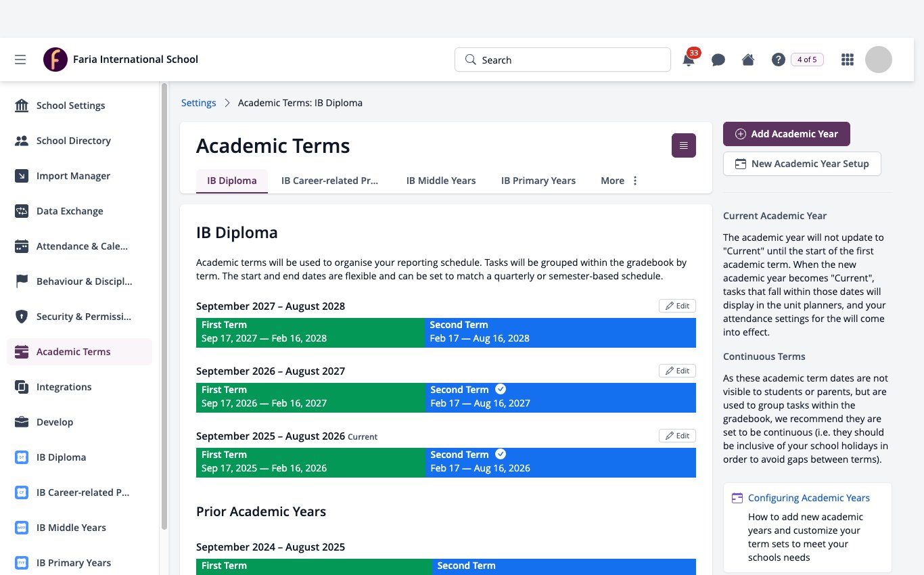Image resolution: width=924 pixels, height=575 pixels.
Task: Open the messages chat bubble icon
Action: coord(718,60)
